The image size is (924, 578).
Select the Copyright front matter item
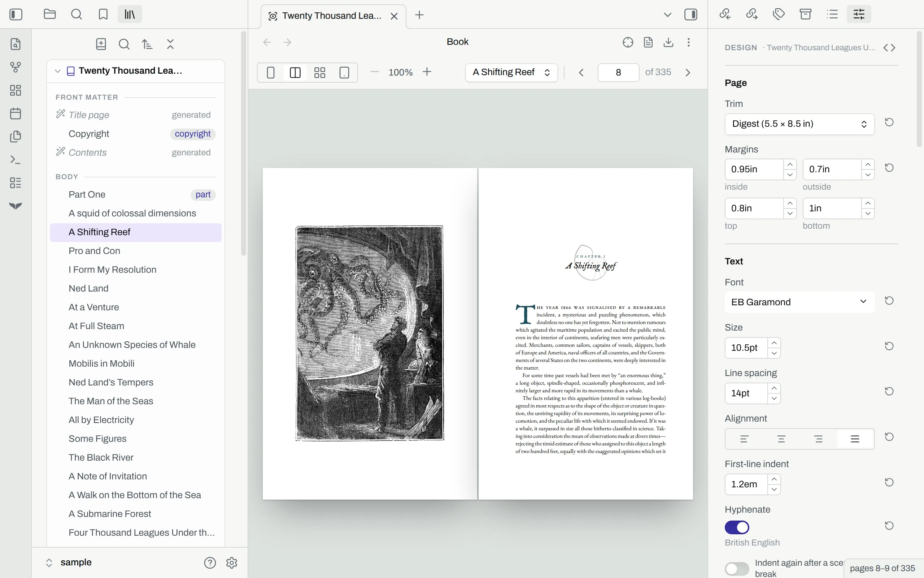point(136,134)
